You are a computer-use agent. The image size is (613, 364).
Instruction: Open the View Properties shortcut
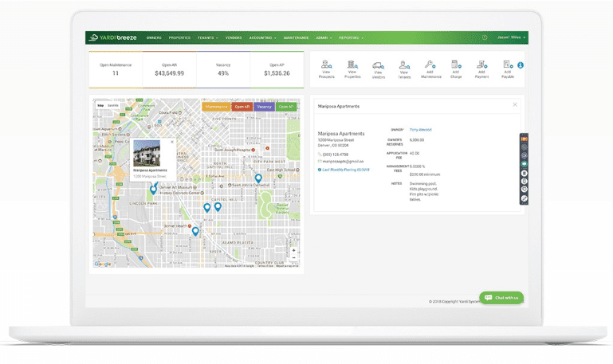352,69
